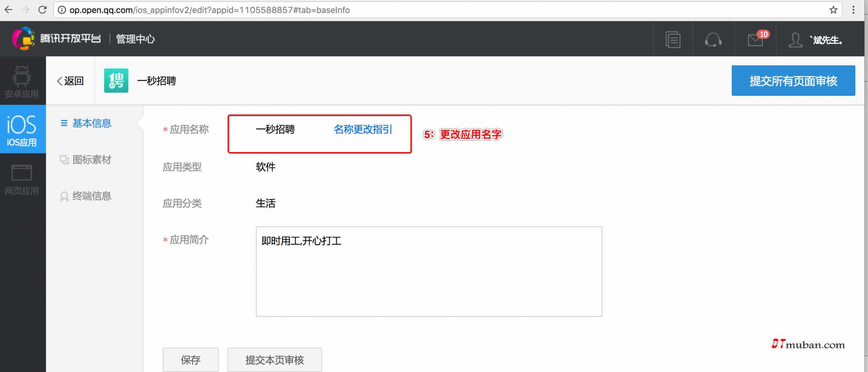Click the browser reload button
Image resolution: width=868 pixels, height=372 pixels.
pyautogui.click(x=42, y=10)
